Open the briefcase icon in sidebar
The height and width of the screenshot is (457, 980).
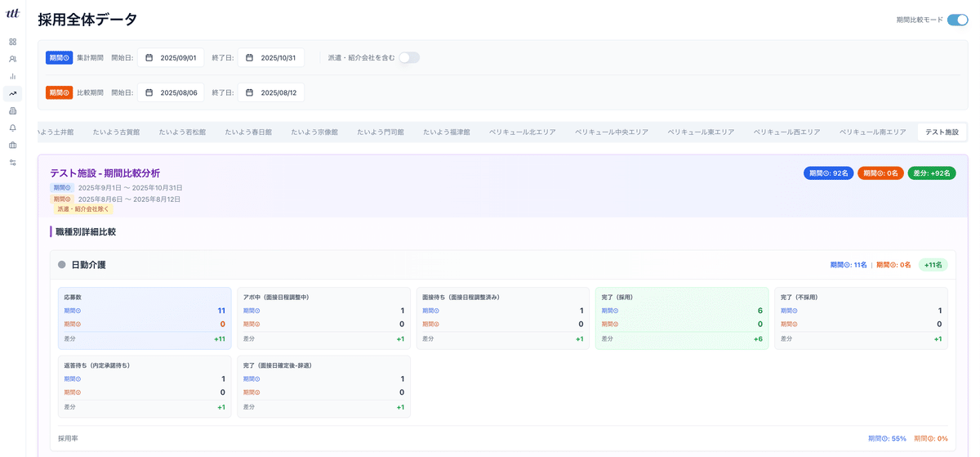(12, 145)
